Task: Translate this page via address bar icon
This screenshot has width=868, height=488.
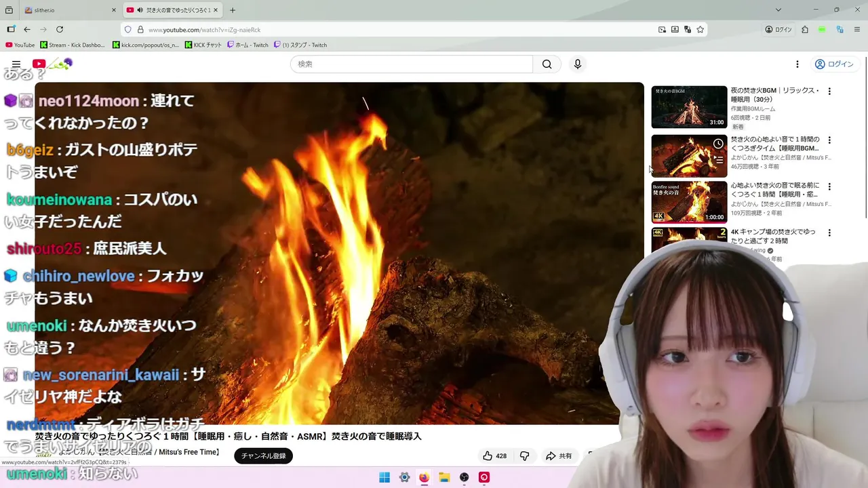Action: (x=688, y=29)
